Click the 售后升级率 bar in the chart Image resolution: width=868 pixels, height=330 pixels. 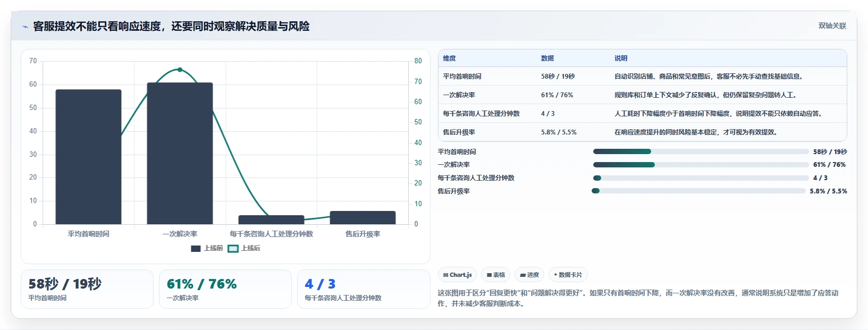[x=363, y=217]
